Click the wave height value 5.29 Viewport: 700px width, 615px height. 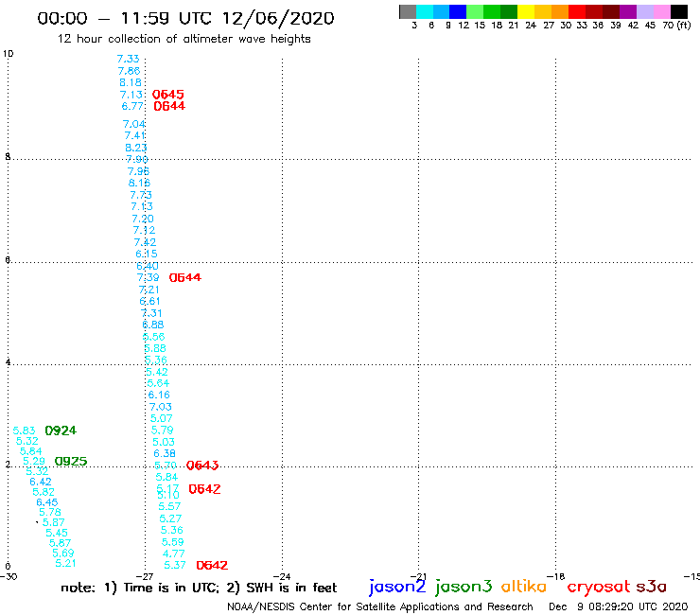(34, 462)
